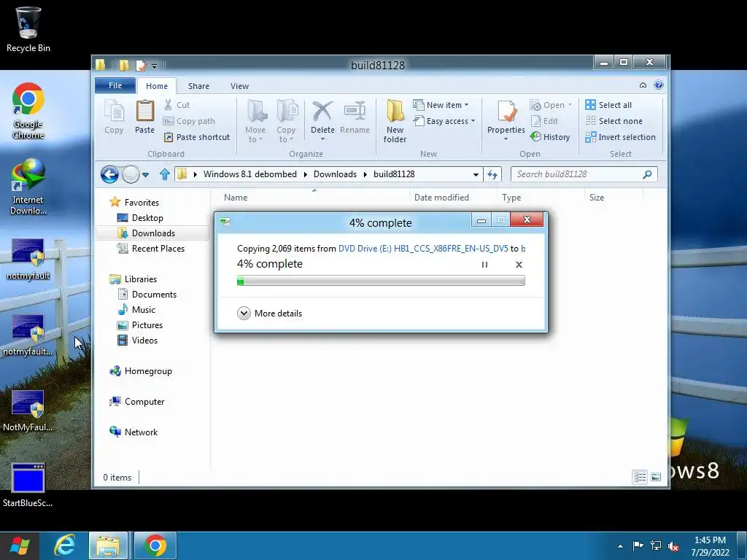Open the Properties icon
Screen dimensions: 747x560
[x=506, y=111]
